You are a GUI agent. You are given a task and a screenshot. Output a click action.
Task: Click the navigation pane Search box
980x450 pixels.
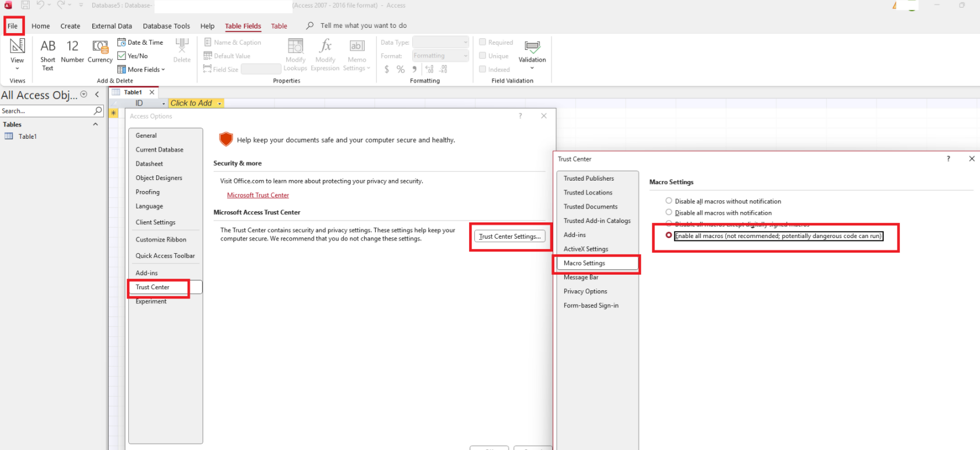pos(47,111)
